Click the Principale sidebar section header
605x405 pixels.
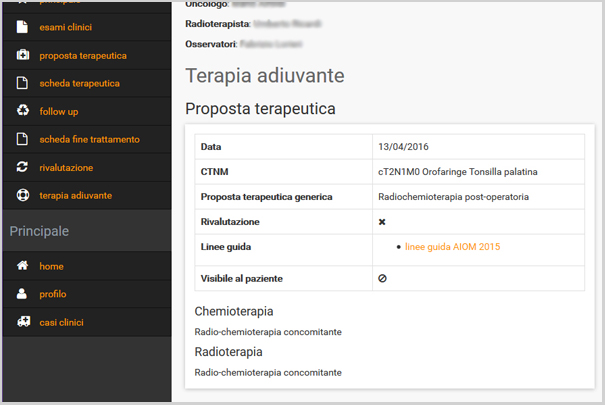(x=39, y=231)
